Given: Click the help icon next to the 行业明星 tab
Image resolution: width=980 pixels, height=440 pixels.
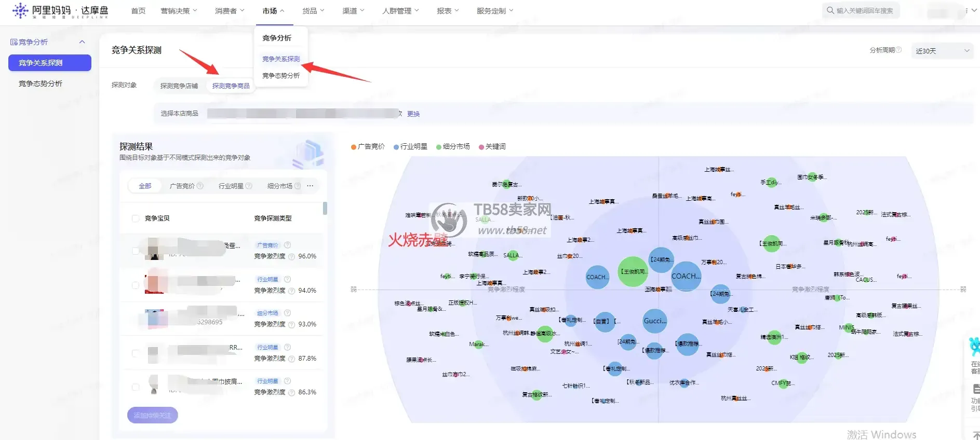Looking at the screenshot, I should click(249, 186).
